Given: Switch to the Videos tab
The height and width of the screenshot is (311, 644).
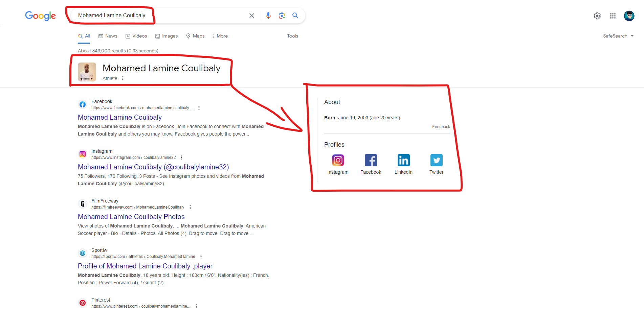Looking at the screenshot, I should click(136, 36).
